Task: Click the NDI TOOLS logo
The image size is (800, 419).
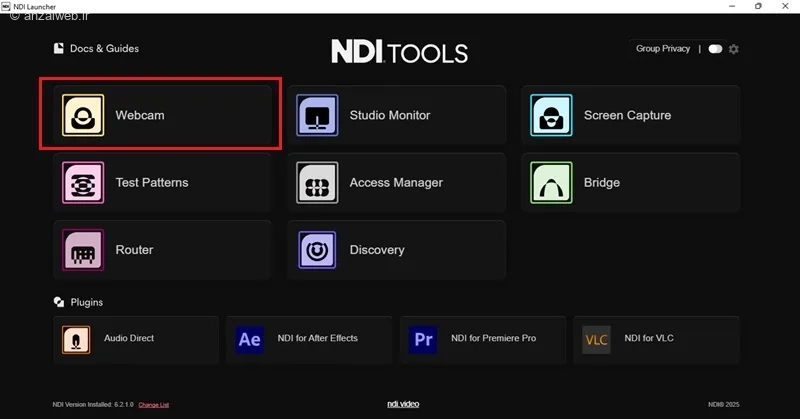Action: 399,52
